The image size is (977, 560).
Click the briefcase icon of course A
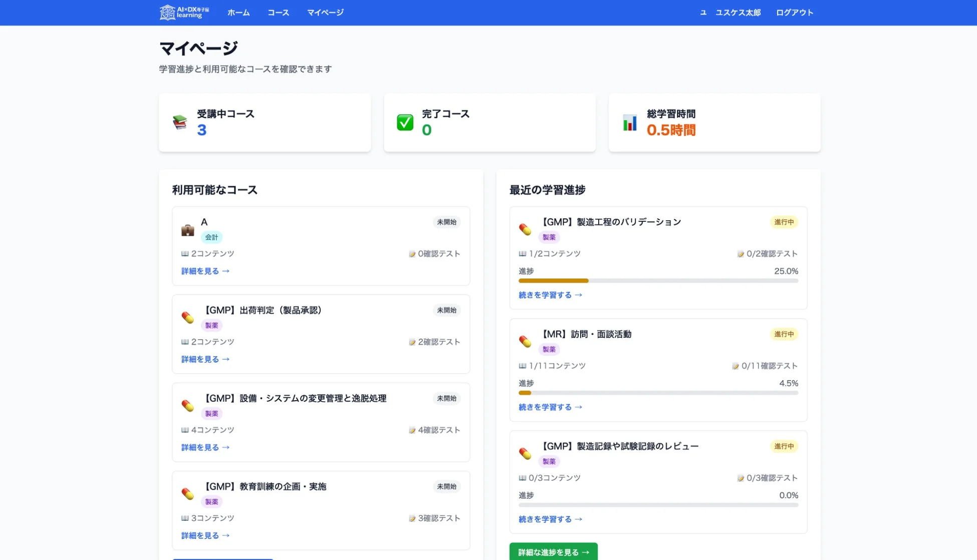pos(188,230)
